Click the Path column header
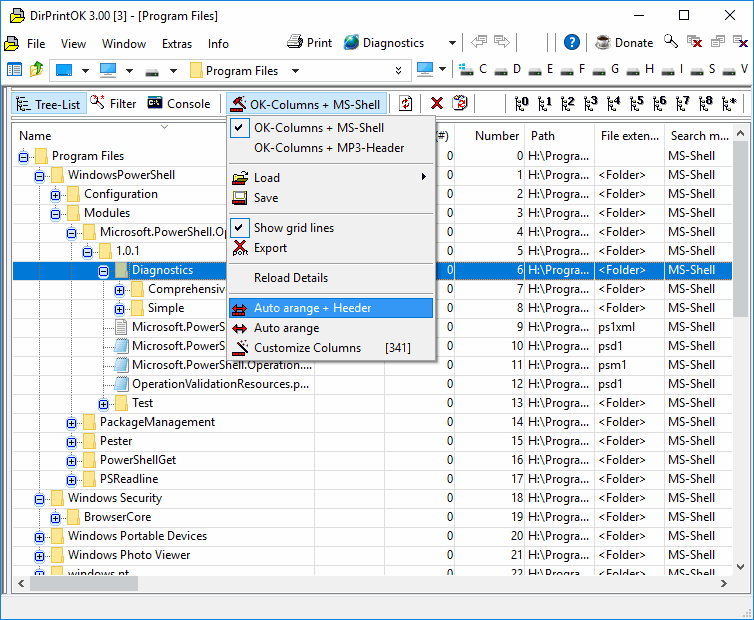The image size is (754, 620). coord(559,136)
